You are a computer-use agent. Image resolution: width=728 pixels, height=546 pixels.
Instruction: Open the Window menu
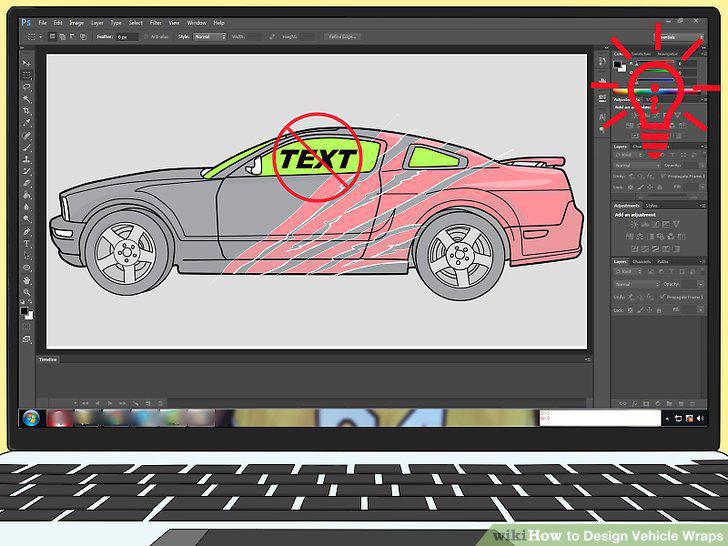point(196,22)
